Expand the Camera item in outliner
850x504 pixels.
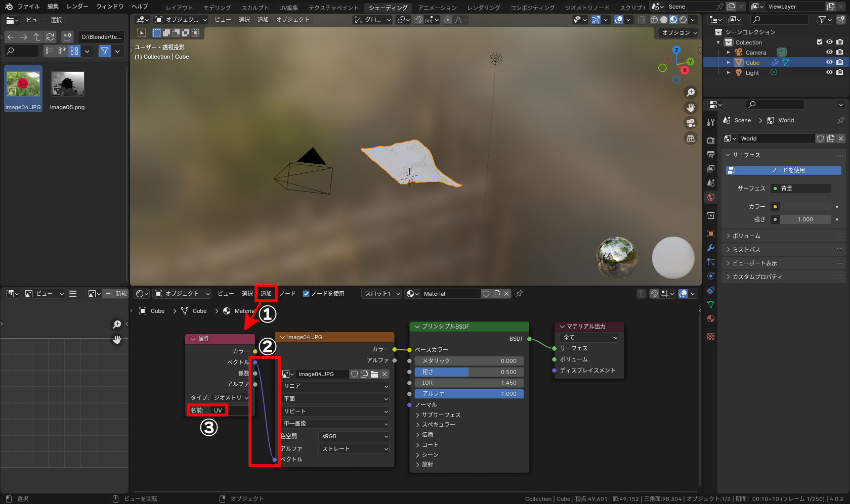[729, 52]
